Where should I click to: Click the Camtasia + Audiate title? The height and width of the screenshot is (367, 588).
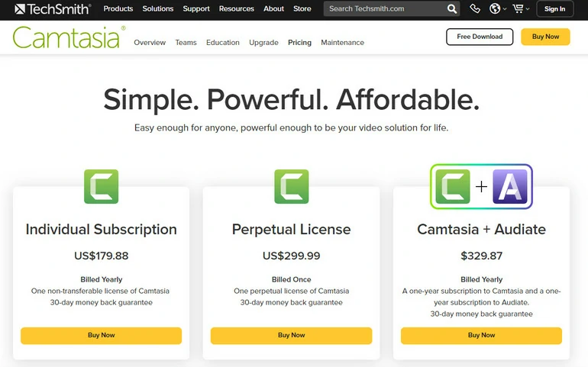click(482, 230)
